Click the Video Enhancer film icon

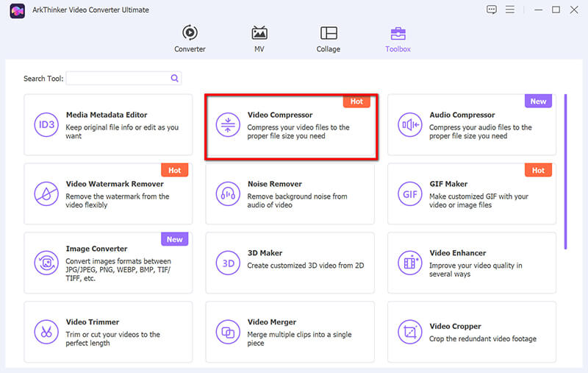tap(410, 263)
